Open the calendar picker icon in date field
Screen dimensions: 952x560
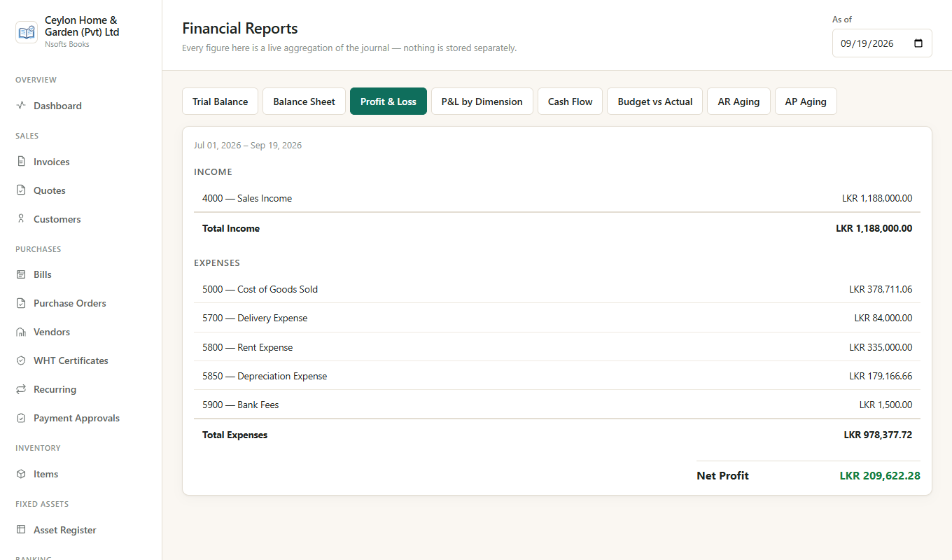click(918, 43)
